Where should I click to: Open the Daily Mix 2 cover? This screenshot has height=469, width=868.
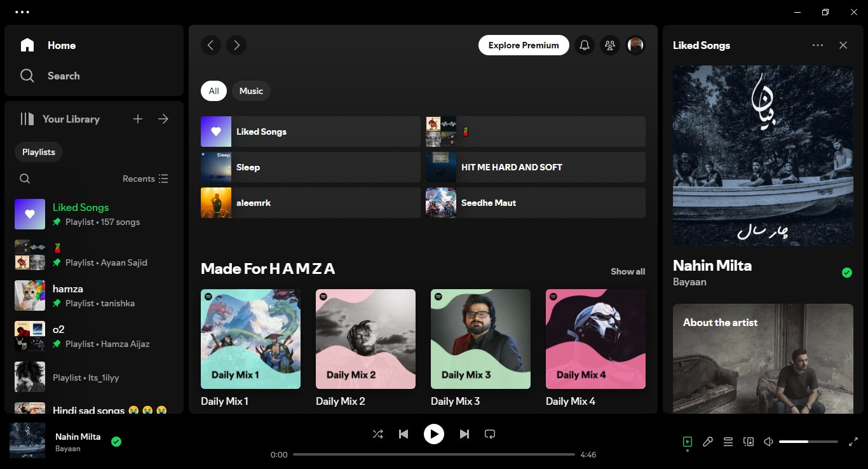[365, 339]
